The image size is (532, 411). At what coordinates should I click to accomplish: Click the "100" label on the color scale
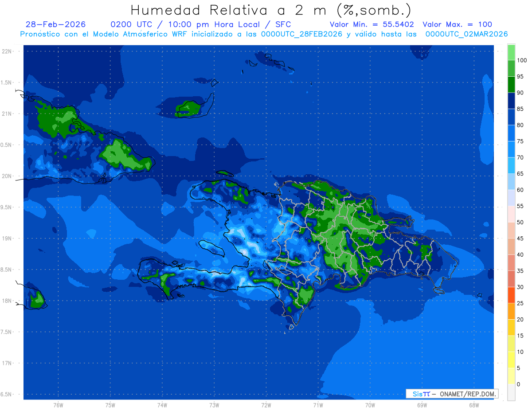[x=522, y=60]
